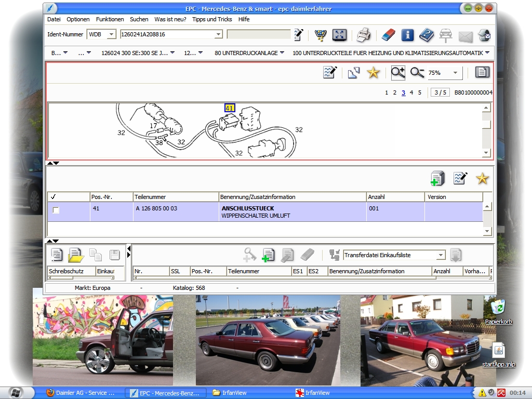
Task: Go to picture page 2
Action: click(395, 92)
